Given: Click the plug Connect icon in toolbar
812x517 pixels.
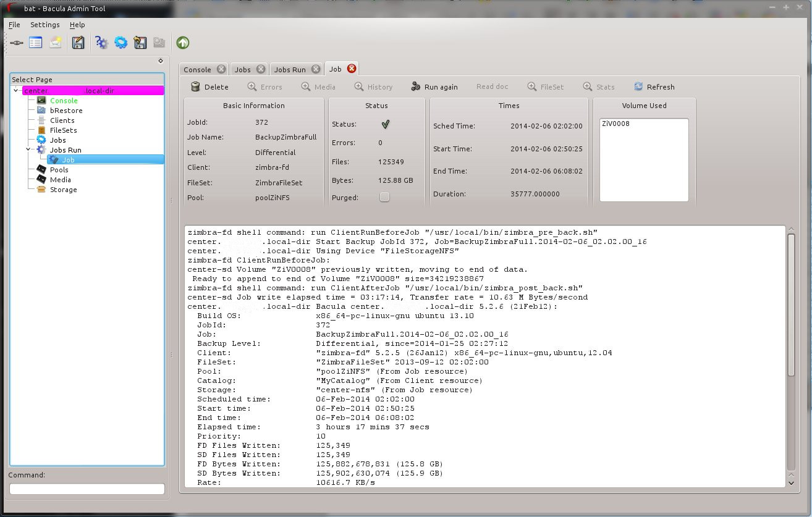Looking at the screenshot, I should click(17, 43).
